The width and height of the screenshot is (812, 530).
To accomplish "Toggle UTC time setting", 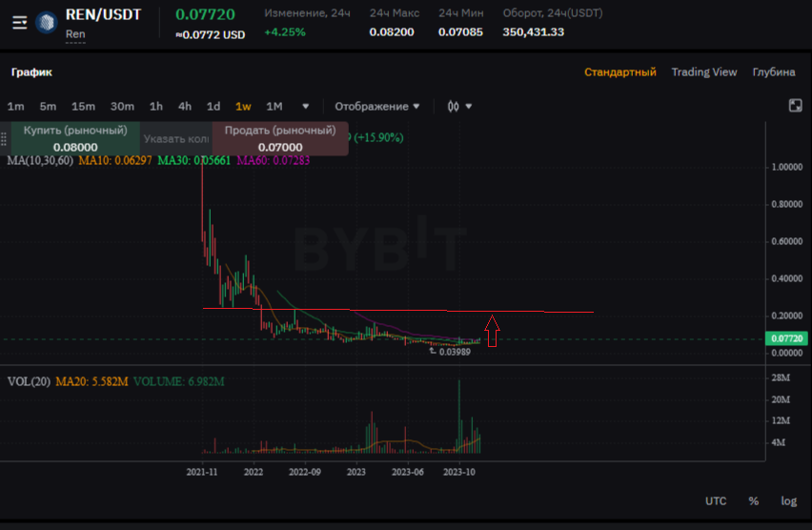I will click(x=716, y=501).
